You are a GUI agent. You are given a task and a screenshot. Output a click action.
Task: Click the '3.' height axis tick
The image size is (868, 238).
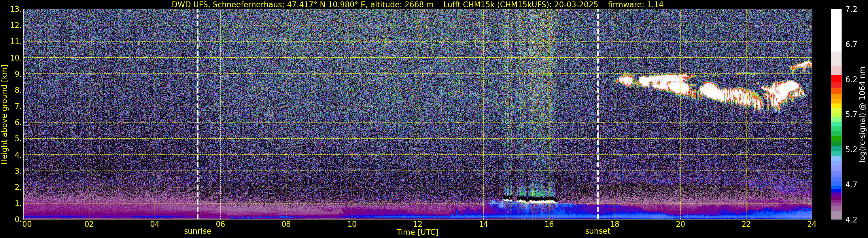(18, 171)
